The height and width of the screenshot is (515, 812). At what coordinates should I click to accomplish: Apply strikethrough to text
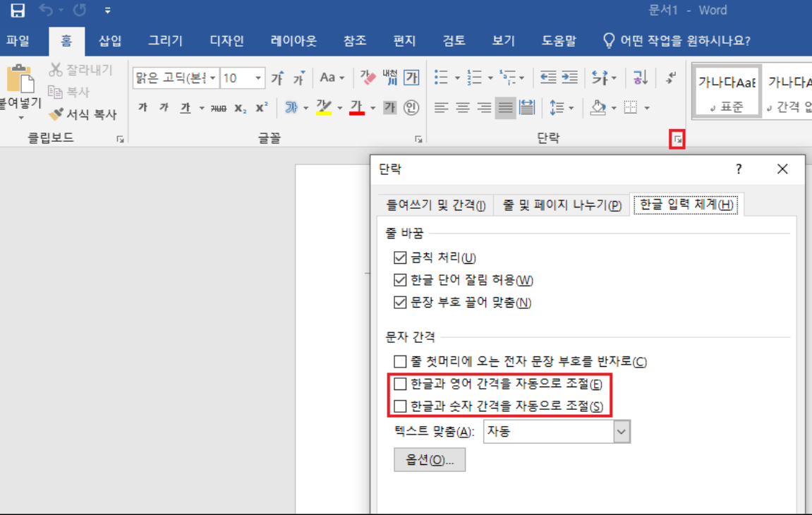coord(219,108)
